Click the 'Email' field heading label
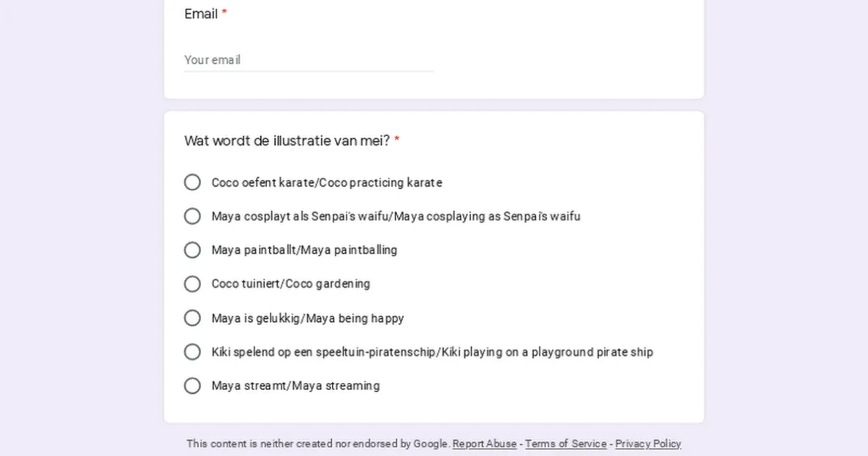This screenshot has height=456, width=868. (x=201, y=14)
